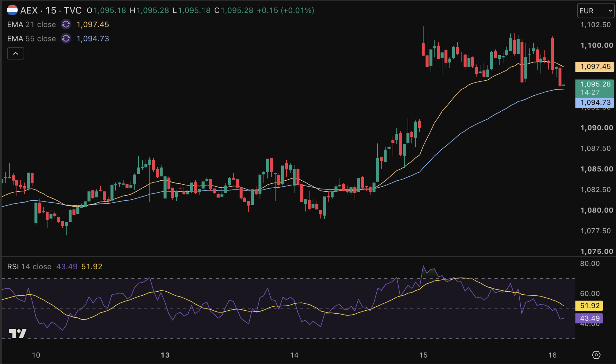
Task: Select the RSI 14 close indicator label
Action: tap(29, 266)
